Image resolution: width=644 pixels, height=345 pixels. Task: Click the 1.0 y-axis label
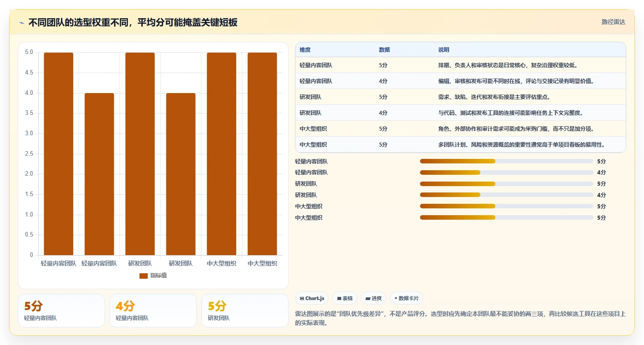pyautogui.click(x=29, y=215)
